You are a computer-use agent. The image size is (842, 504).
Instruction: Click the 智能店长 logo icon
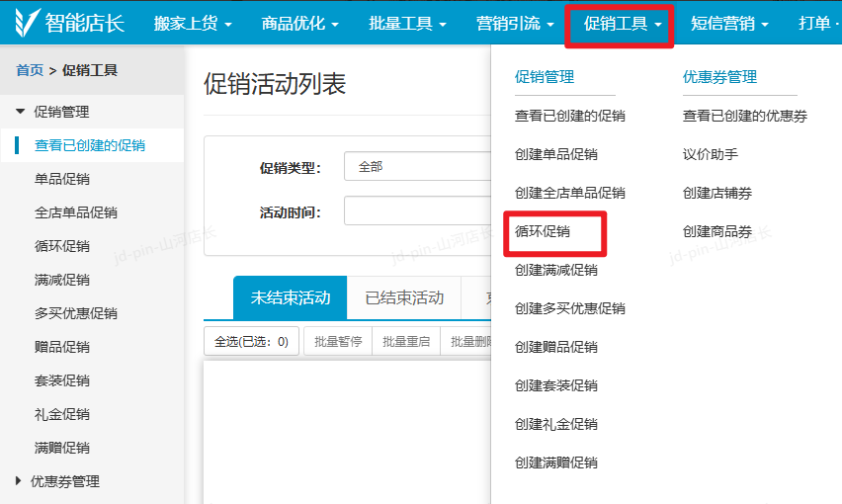pos(30,23)
